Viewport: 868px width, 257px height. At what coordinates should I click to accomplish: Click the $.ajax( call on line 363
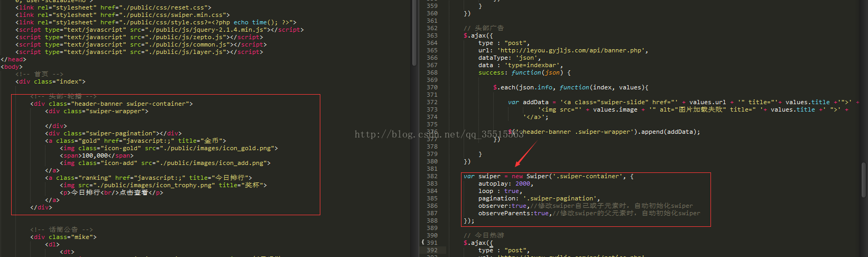tap(478, 35)
